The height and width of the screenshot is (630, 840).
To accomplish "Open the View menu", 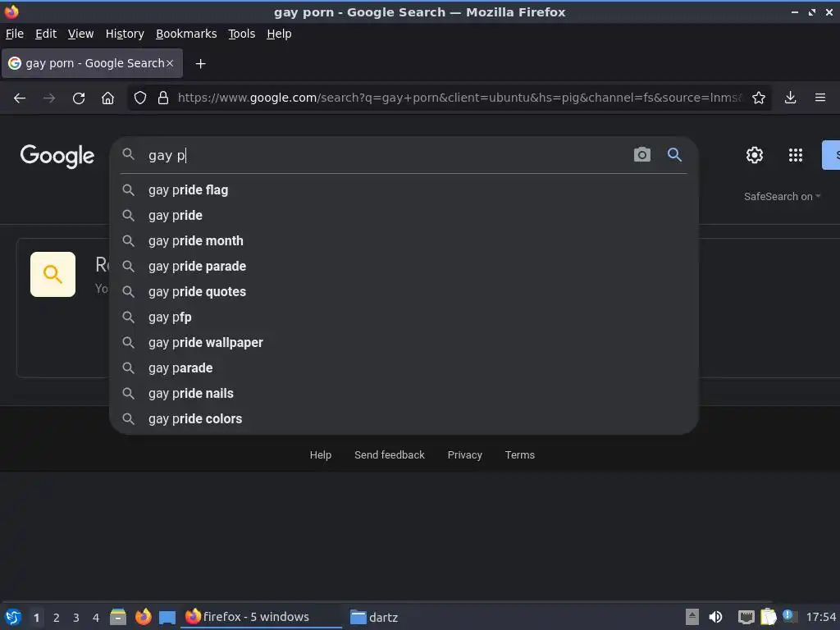I will coord(80,34).
